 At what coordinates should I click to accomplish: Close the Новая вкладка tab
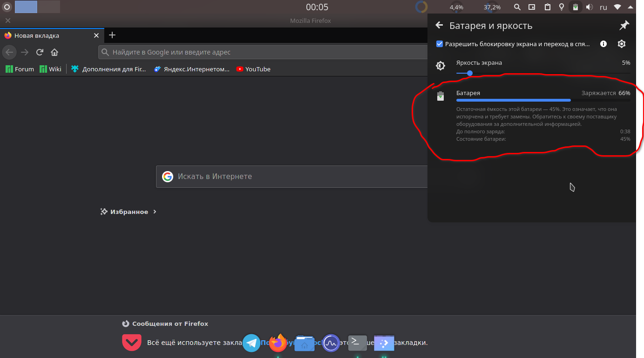click(x=96, y=35)
